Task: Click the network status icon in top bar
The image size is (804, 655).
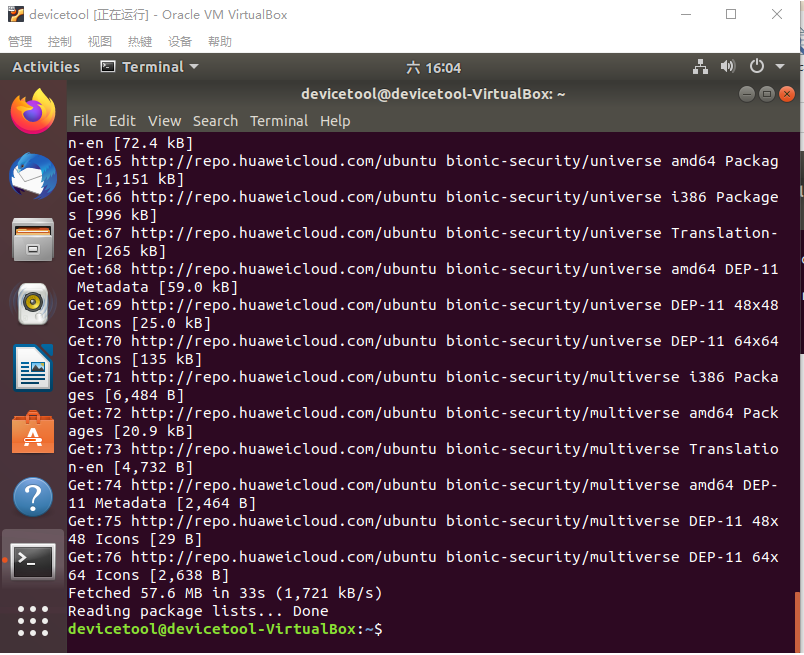Action: pyautogui.click(x=700, y=67)
